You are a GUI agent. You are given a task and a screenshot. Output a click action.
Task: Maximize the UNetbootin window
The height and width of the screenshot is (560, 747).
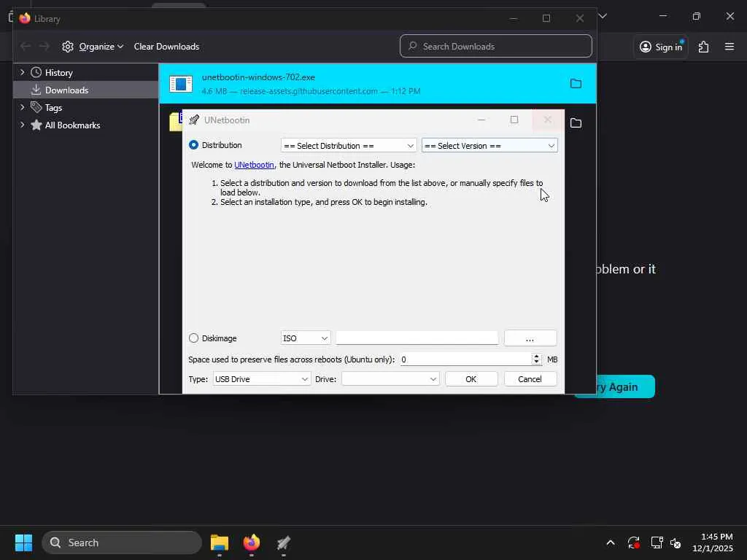click(514, 120)
